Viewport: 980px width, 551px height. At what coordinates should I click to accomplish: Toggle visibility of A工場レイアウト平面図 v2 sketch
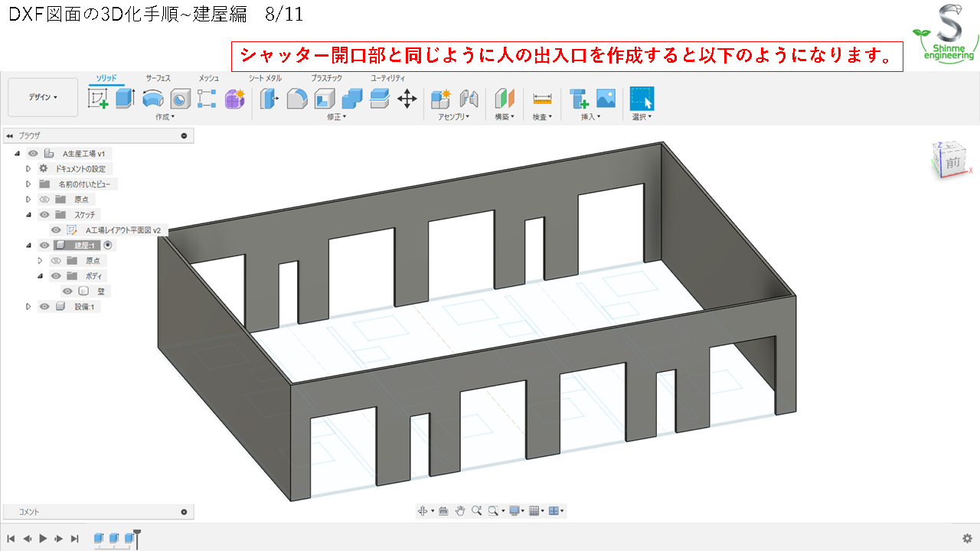point(56,230)
